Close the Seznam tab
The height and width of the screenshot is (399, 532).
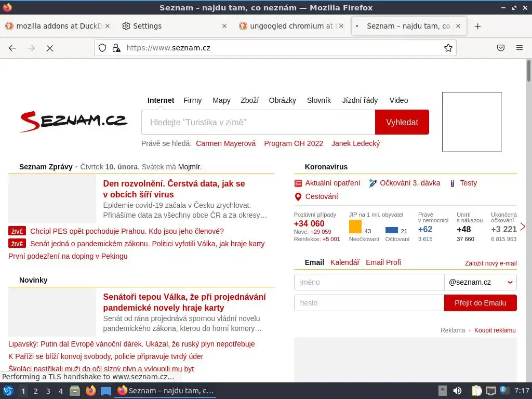[458, 26]
